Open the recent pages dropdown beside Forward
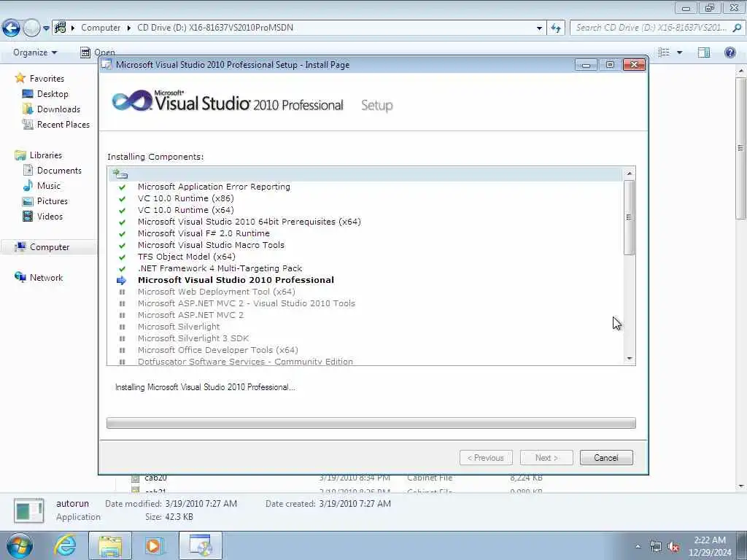The image size is (747, 560). pos(46,28)
